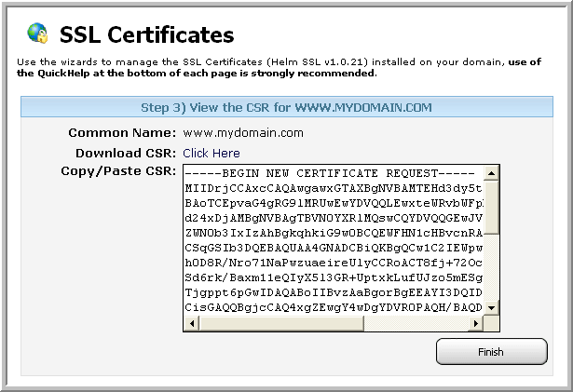Click the SSL Certificates globe lock icon

pos(37,33)
